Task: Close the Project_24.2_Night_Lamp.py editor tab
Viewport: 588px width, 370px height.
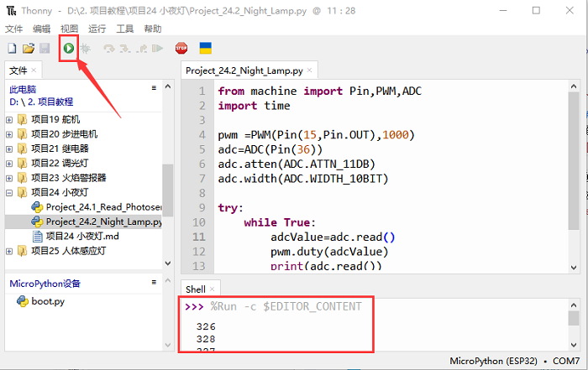Action: [310, 71]
